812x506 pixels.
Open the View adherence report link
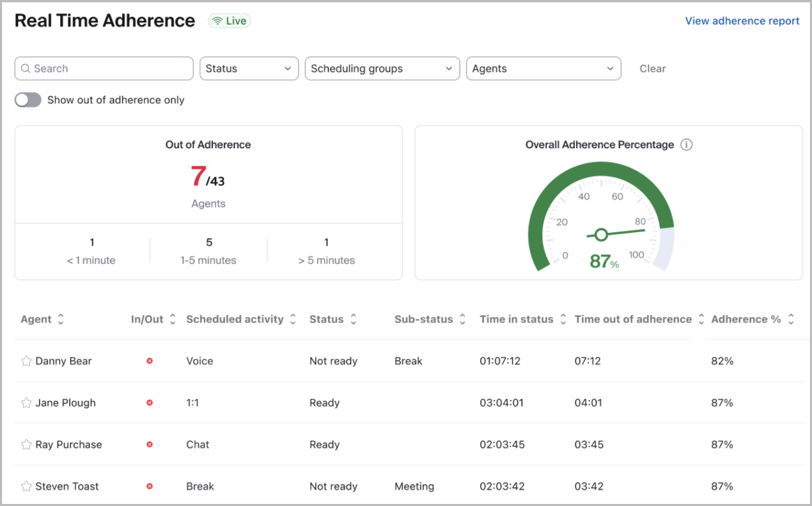pos(742,21)
